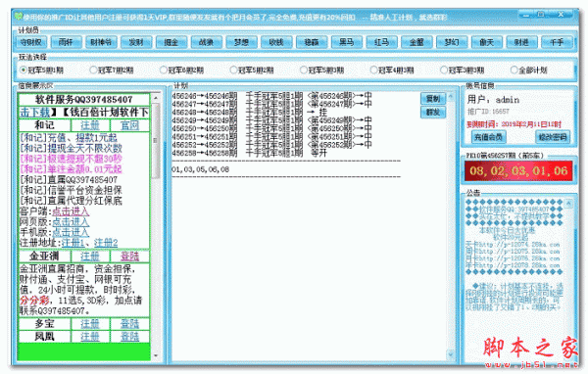Viewport: 588px width, 374px height.
Task: Click the plan row for 456248期 showing 挂
Action: point(249,112)
